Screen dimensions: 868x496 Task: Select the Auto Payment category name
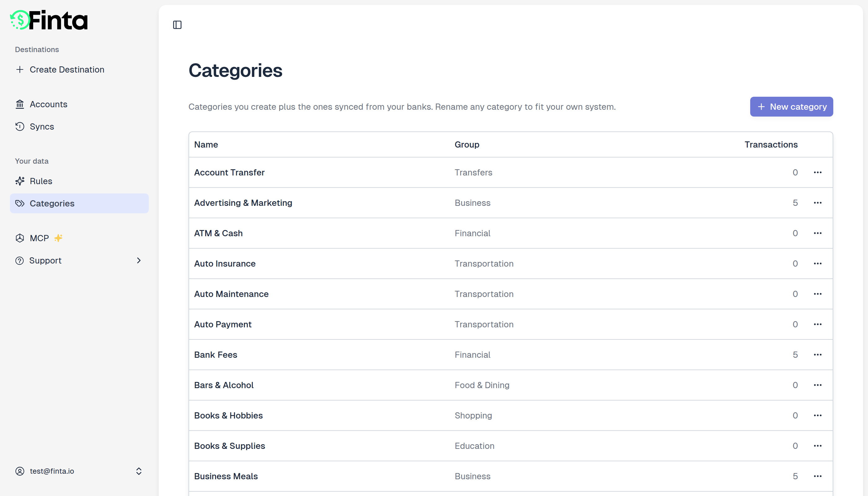coord(223,324)
